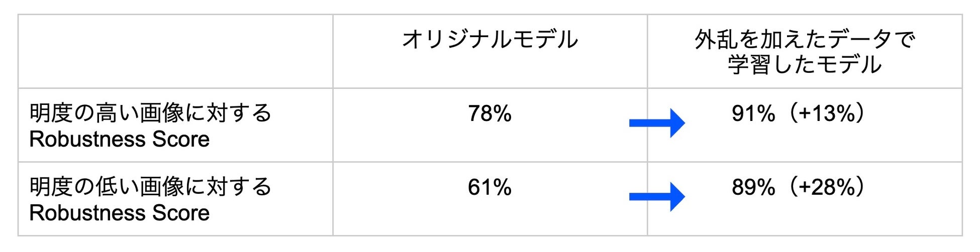Click Robustness Score under 明度の低い画像

(120, 213)
